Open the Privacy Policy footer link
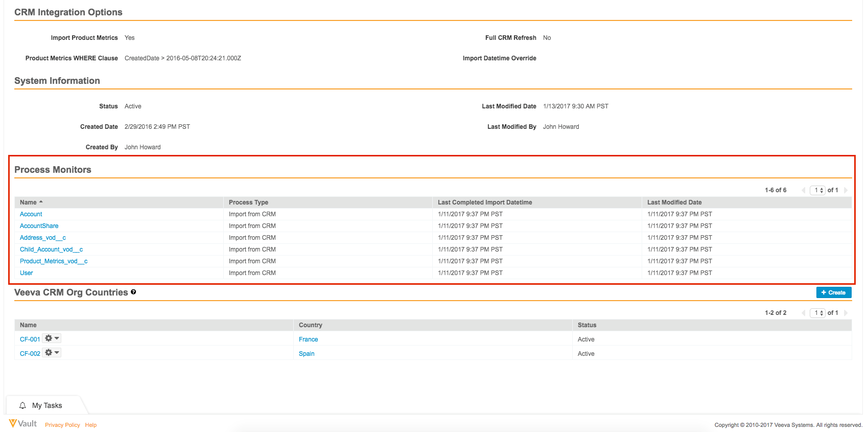Viewport: 868px width, 432px height. click(62, 425)
